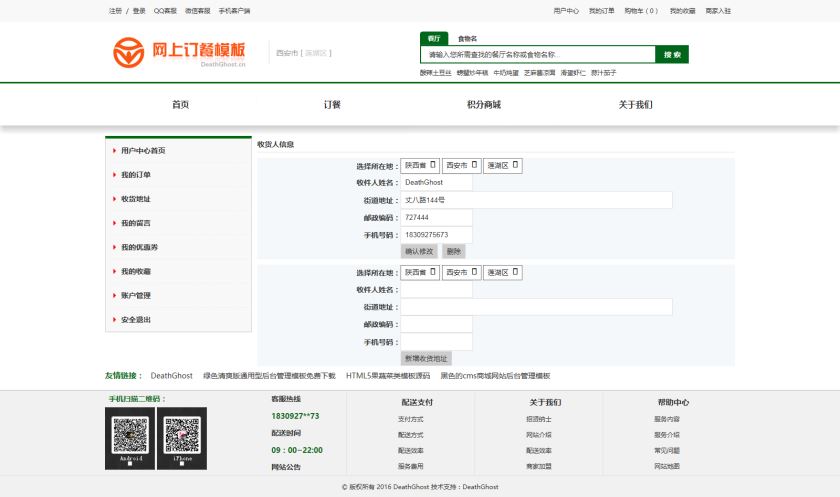The width and height of the screenshot is (840, 497).
Task: Click the green 搜索 search button
Action: coord(672,54)
